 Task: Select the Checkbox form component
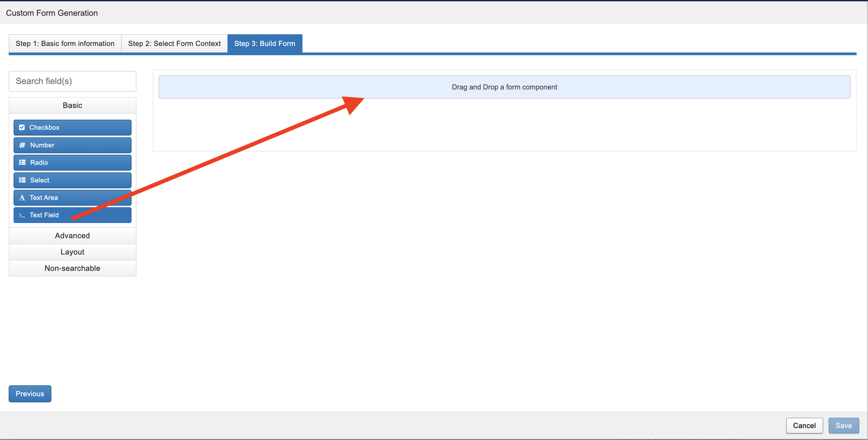(73, 128)
